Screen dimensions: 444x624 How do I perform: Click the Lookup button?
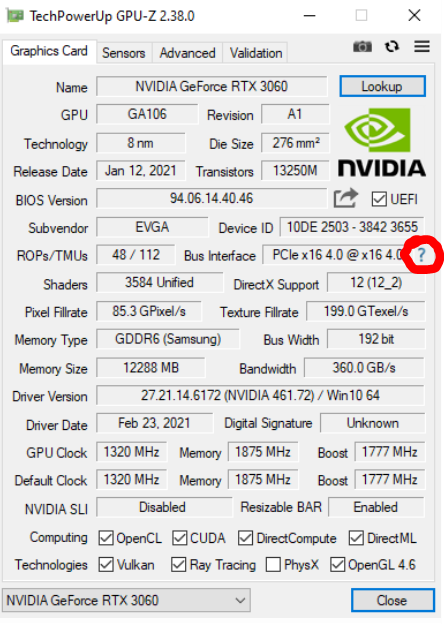[382, 86]
